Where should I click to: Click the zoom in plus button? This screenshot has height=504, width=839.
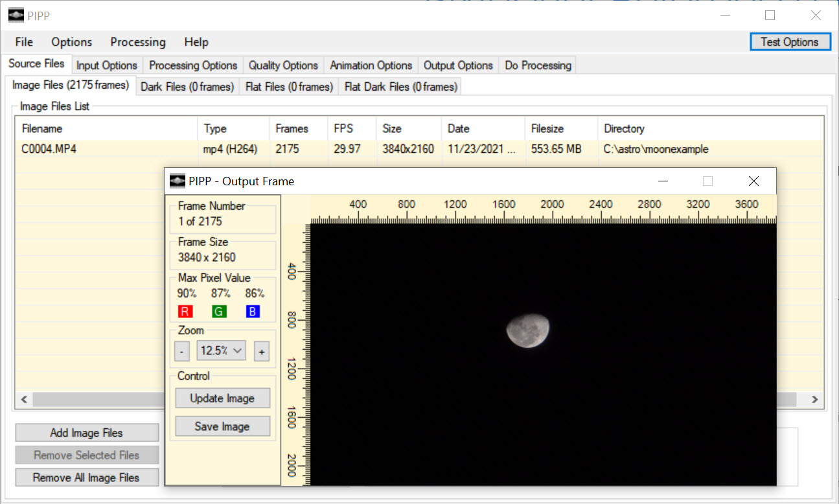[262, 352]
